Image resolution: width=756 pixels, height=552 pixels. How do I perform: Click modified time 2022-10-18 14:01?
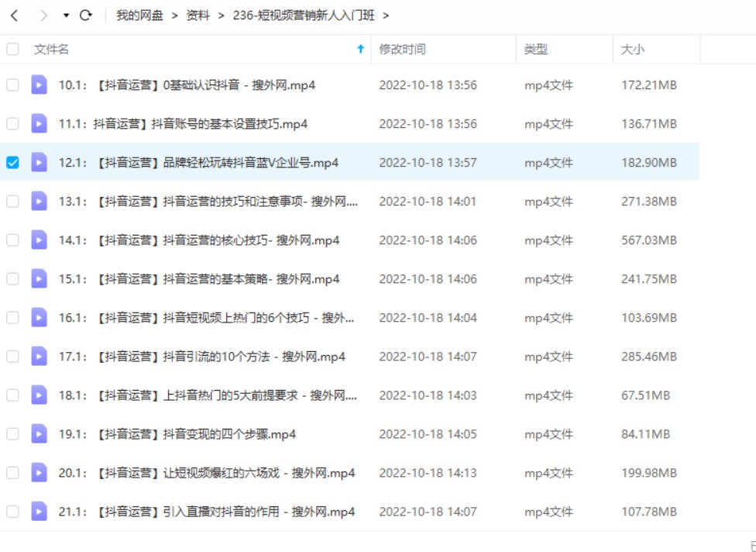click(428, 202)
